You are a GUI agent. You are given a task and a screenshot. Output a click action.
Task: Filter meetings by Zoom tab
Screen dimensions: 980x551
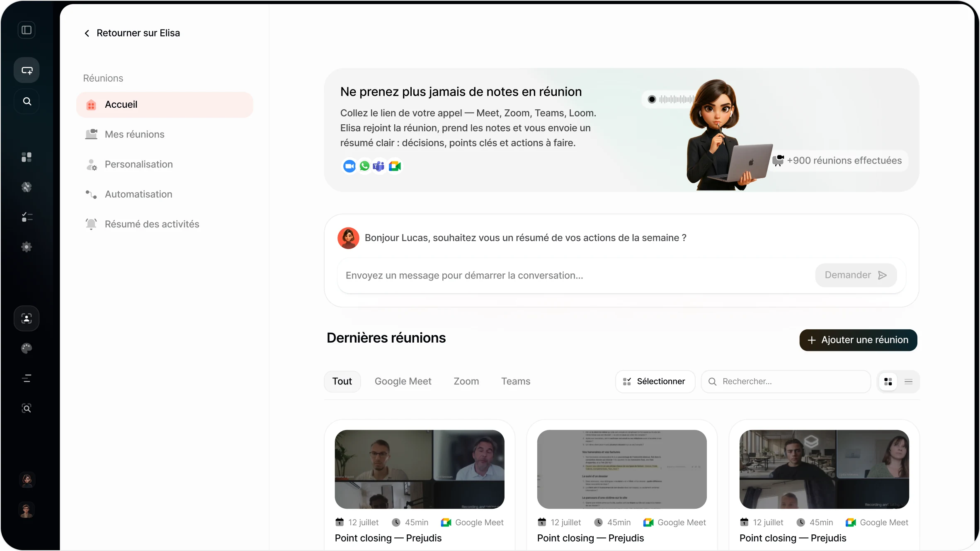(466, 381)
